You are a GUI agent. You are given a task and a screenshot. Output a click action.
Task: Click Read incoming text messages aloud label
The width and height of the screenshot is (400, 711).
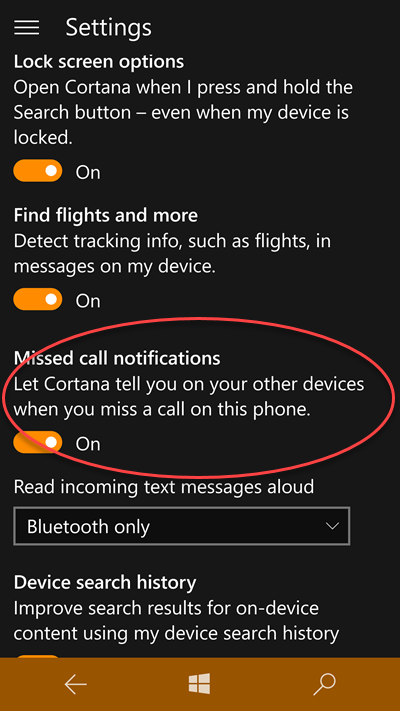pos(164,487)
